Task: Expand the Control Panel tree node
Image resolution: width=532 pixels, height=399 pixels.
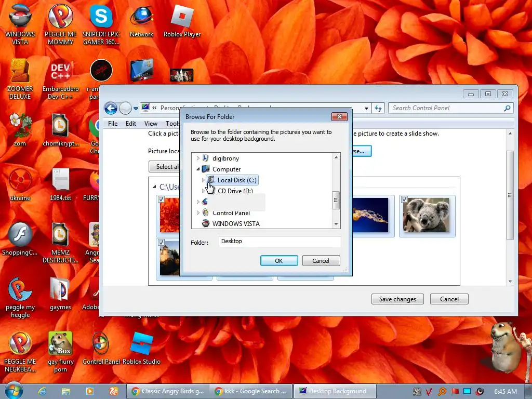Action: tap(198, 212)
